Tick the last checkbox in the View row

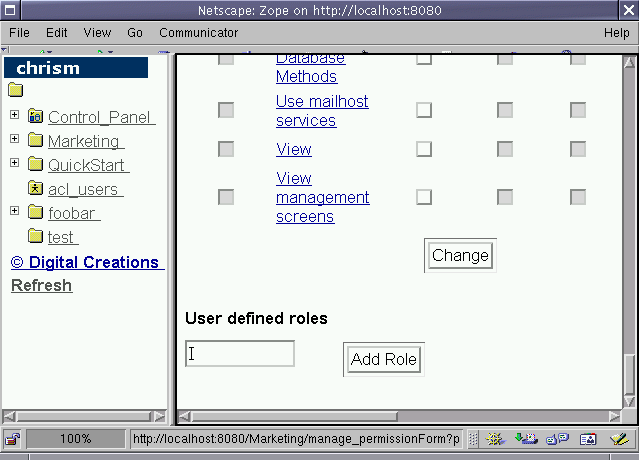578,149
